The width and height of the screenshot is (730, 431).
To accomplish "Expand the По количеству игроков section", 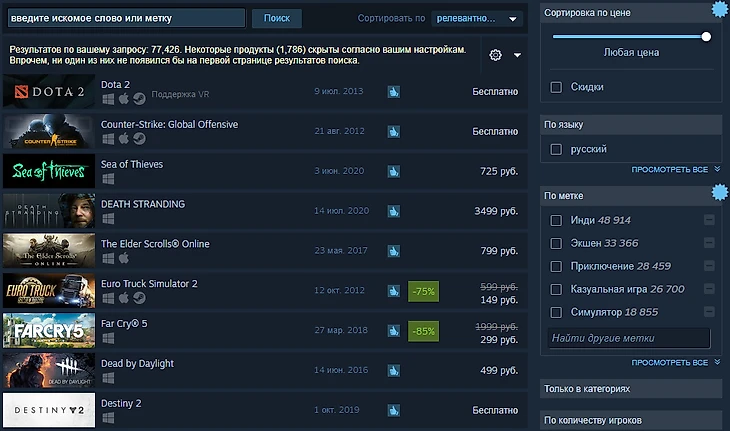I will pyautogui.click(x=631, y=420).
